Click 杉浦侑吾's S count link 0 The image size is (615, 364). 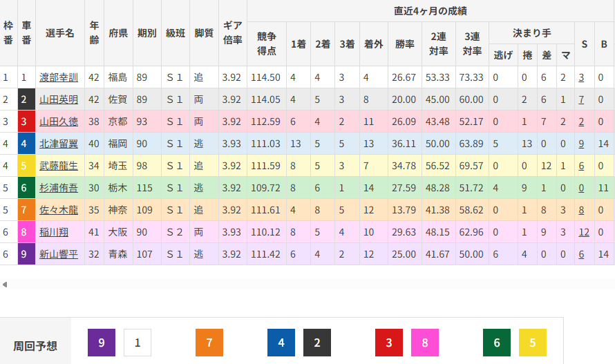click(582, 189)
